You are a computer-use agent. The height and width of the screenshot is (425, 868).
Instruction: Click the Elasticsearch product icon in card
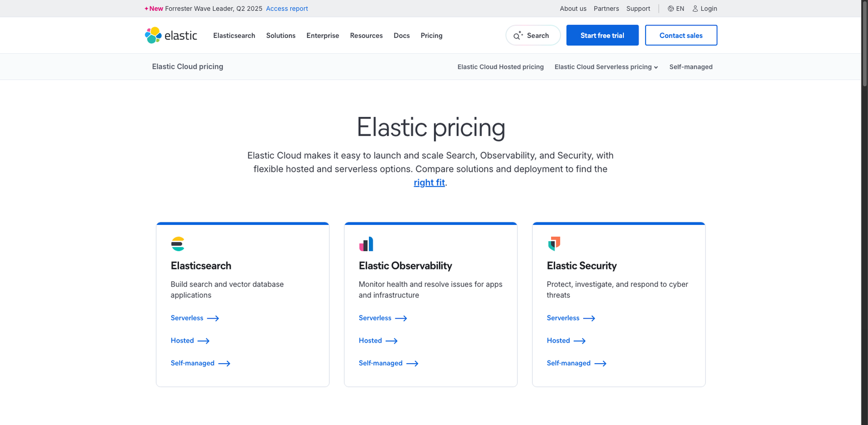click(x=178, y=244)
